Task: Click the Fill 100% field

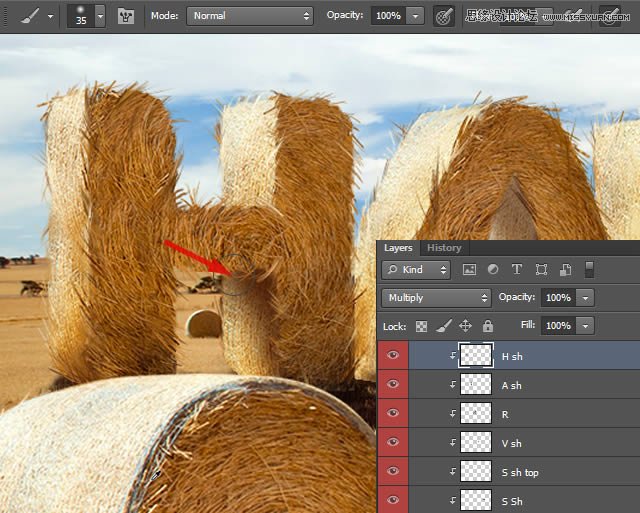Action: point(558,326)
